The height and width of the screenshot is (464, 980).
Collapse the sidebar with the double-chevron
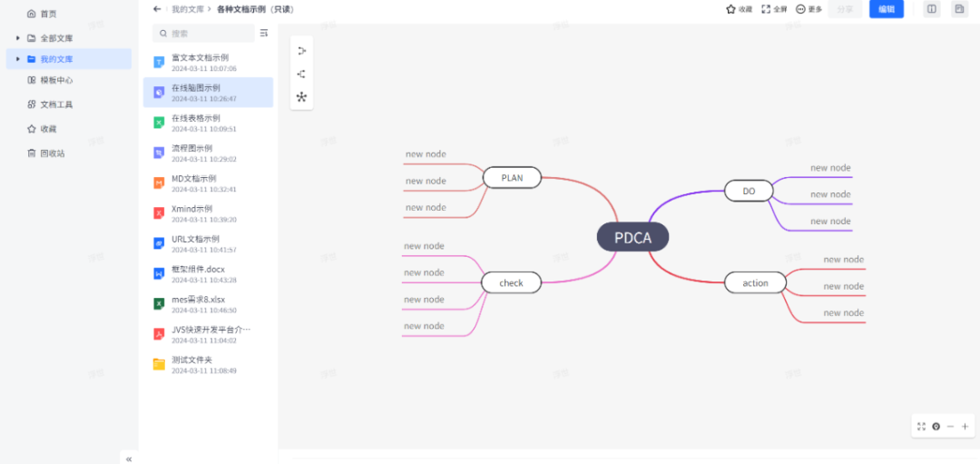tap(129, 459)
